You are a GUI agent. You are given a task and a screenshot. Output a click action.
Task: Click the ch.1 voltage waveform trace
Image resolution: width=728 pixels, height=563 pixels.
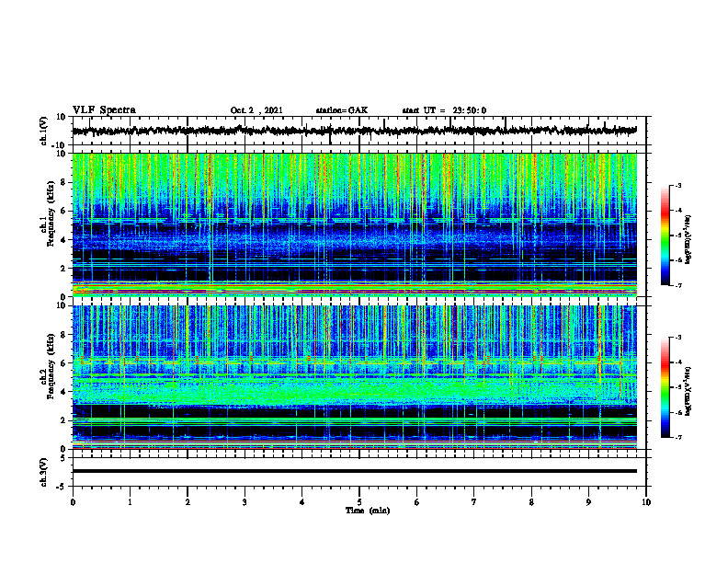pos(354,131)
